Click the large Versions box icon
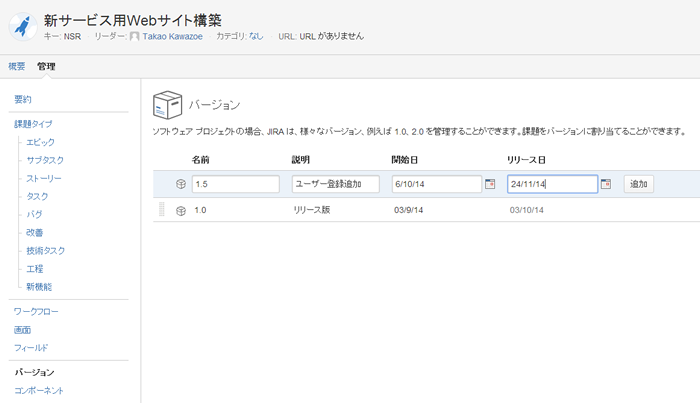The height and width of the screenshot is (403, 700). point(167,104)
